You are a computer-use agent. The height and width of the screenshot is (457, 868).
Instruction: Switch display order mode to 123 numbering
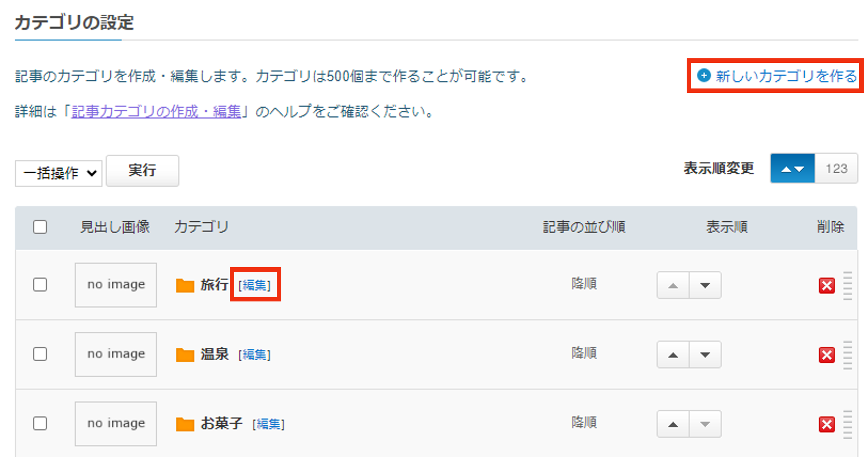[x=836, y=168]
